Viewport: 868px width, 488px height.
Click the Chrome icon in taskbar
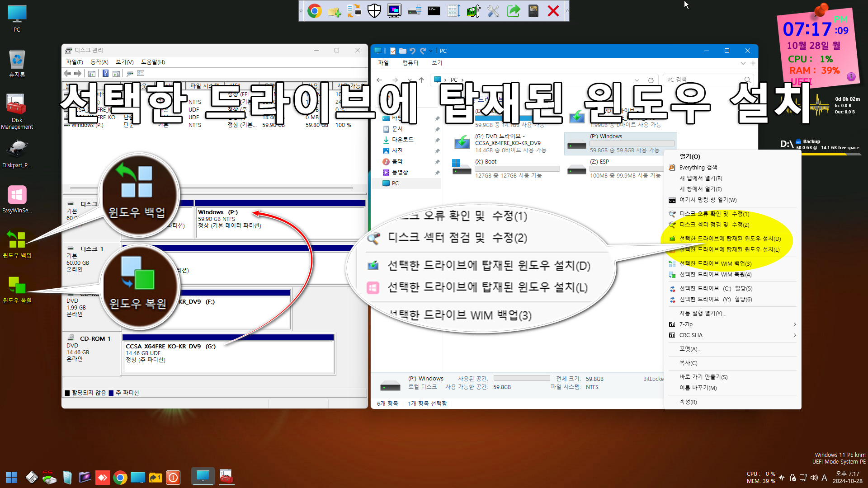tap(119, 477)
